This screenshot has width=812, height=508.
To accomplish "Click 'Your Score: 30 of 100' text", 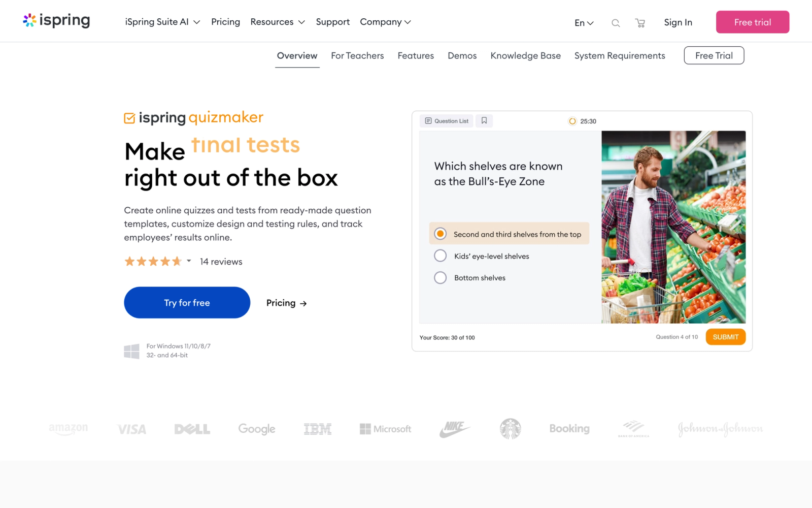I will pos(447,337).
